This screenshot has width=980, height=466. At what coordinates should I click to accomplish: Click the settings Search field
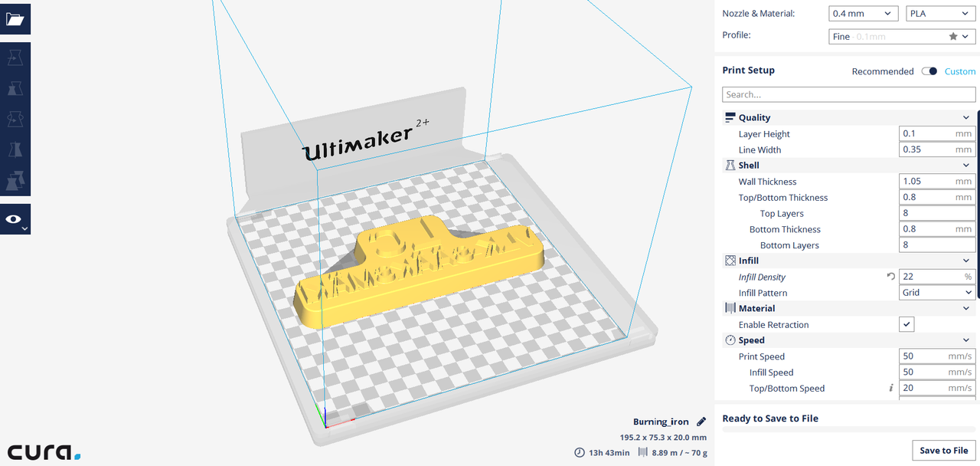pyautogui.click(x=848, y=94)
